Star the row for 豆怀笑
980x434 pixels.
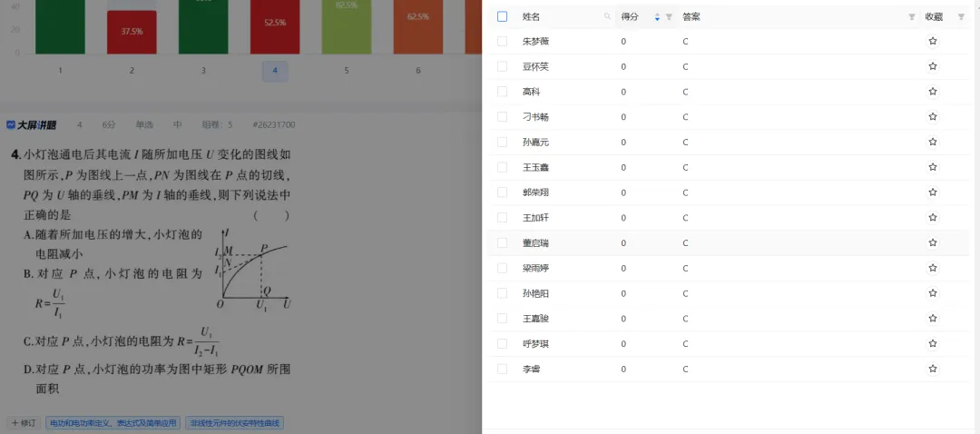point(933,66)
